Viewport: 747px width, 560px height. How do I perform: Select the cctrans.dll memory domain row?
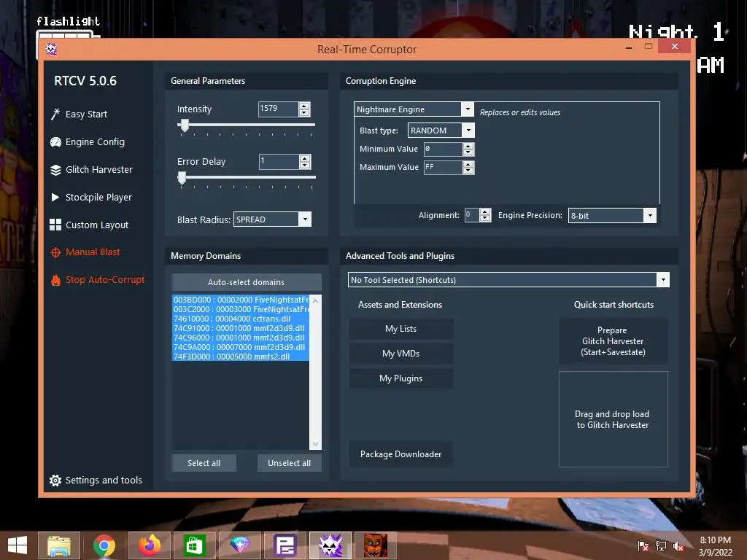(241, 319)
